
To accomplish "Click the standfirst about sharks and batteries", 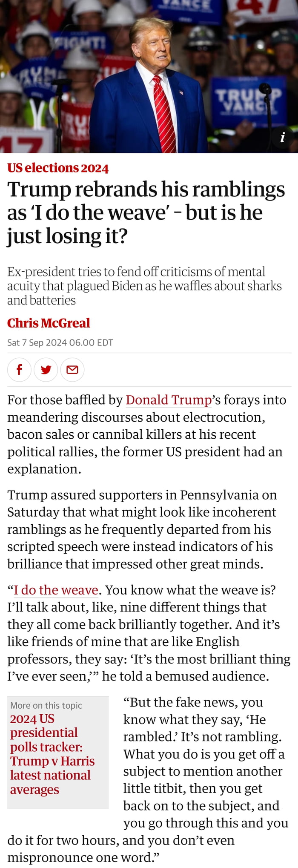I will pyautogui.click(x=145, y=286).
